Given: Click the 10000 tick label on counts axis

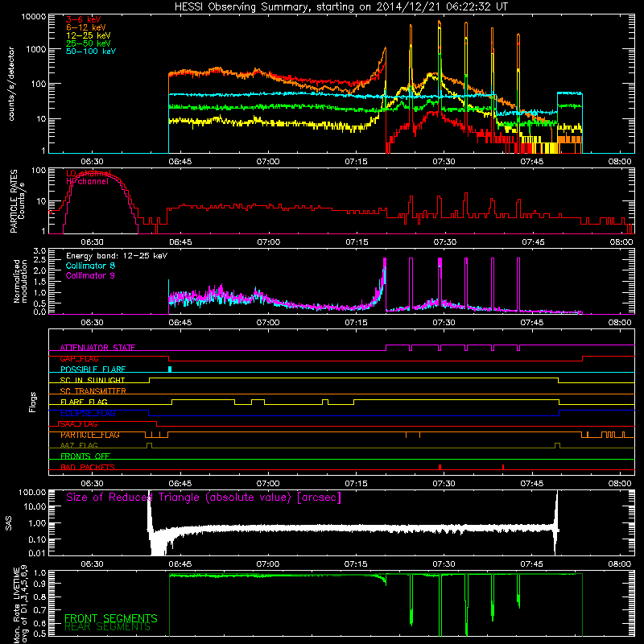Looking at the screenshot, I should coord(34,17).
